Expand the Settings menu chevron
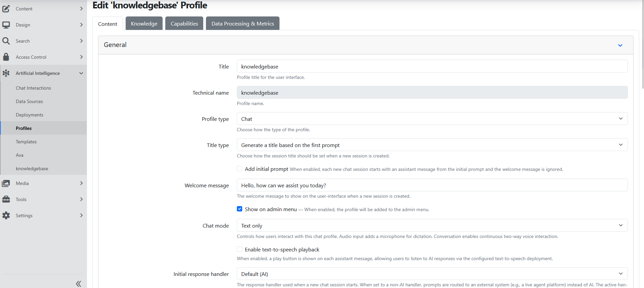 click(81, 215)
